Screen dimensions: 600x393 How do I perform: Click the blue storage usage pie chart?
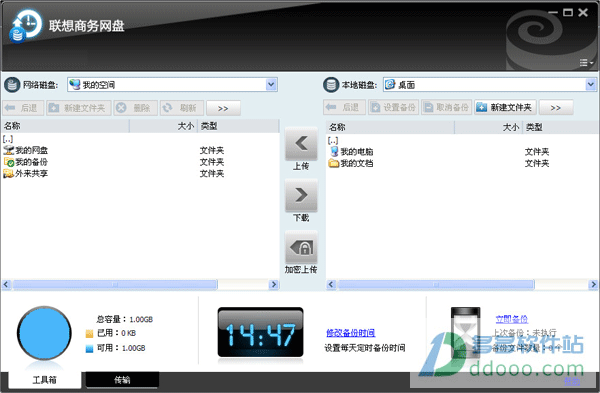(44, 333)
